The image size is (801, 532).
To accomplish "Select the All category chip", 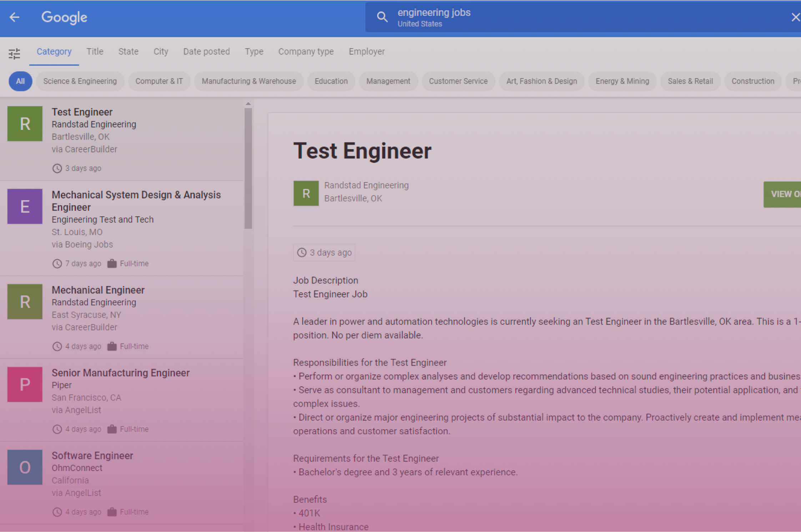I will [x=20, y=81].
